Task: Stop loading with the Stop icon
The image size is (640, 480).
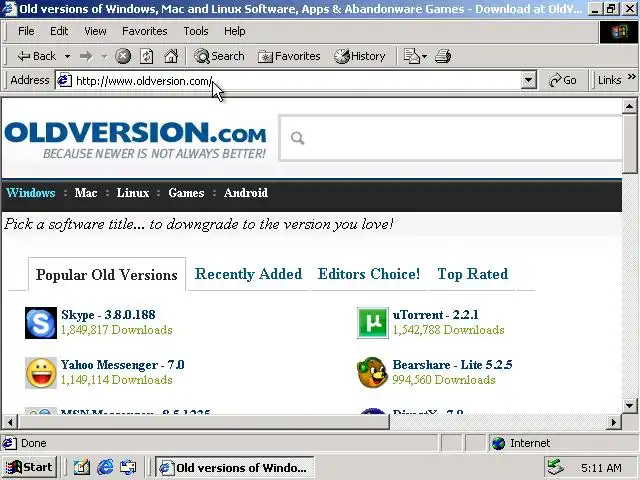Action: [x=122, y=56]
